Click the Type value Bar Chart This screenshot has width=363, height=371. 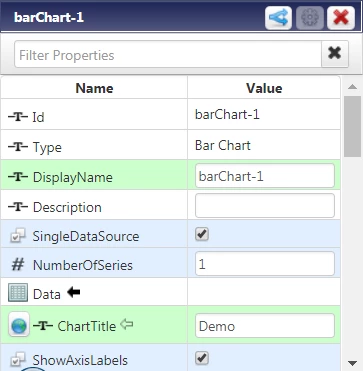tap(223, 145)
